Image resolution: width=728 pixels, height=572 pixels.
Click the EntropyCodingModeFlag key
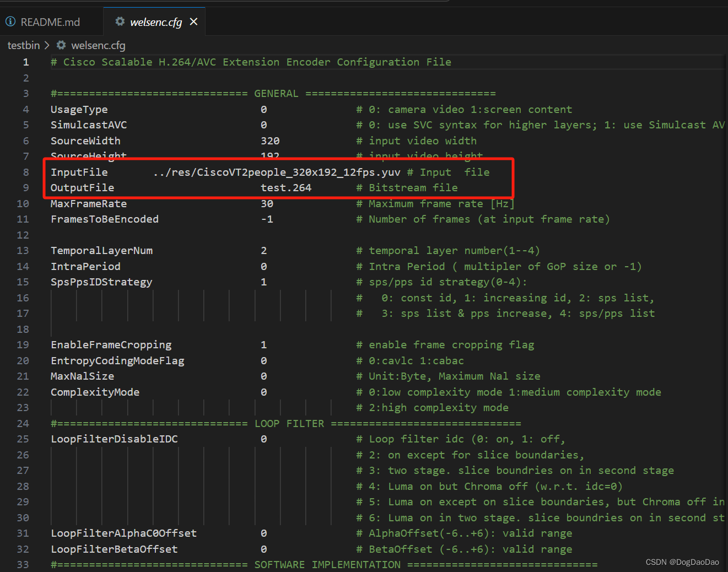click(117, 361)
